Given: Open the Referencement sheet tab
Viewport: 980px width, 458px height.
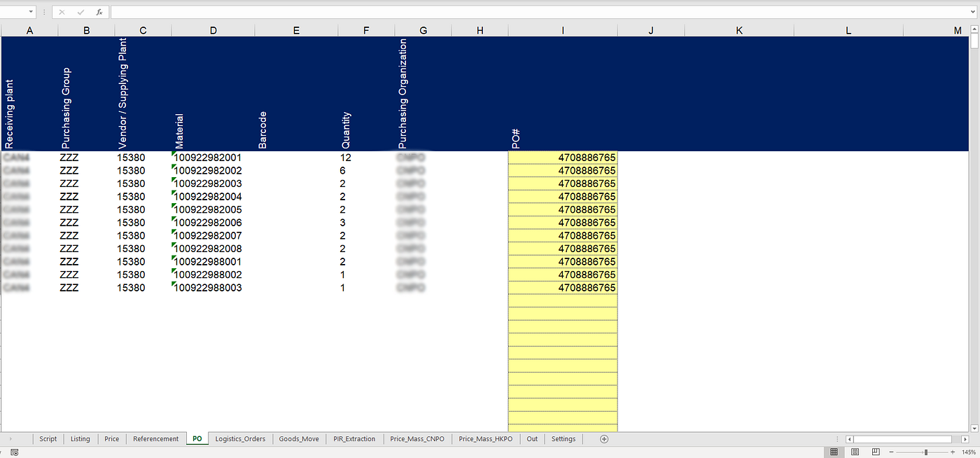Looking at the screenshot, I should click(x=155, y=438).
